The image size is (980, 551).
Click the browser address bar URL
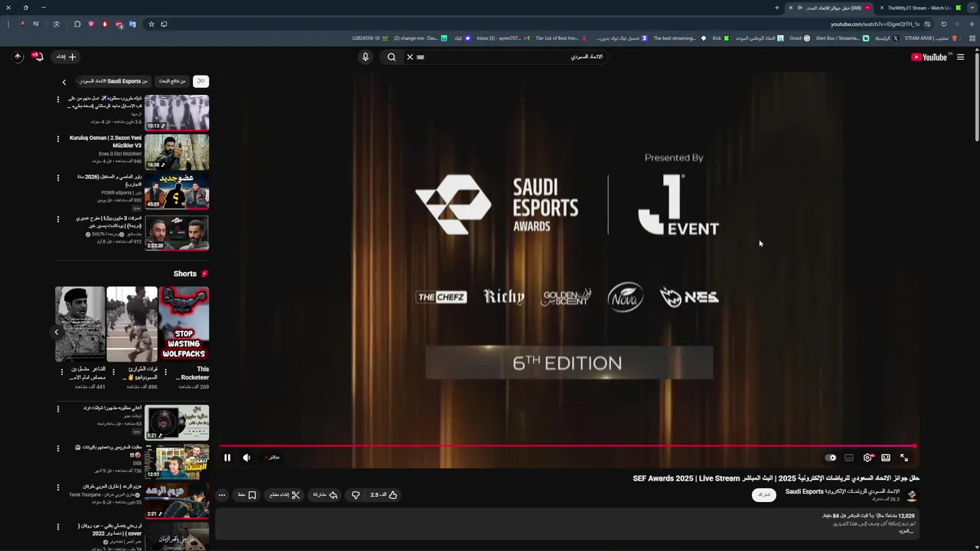875,24
